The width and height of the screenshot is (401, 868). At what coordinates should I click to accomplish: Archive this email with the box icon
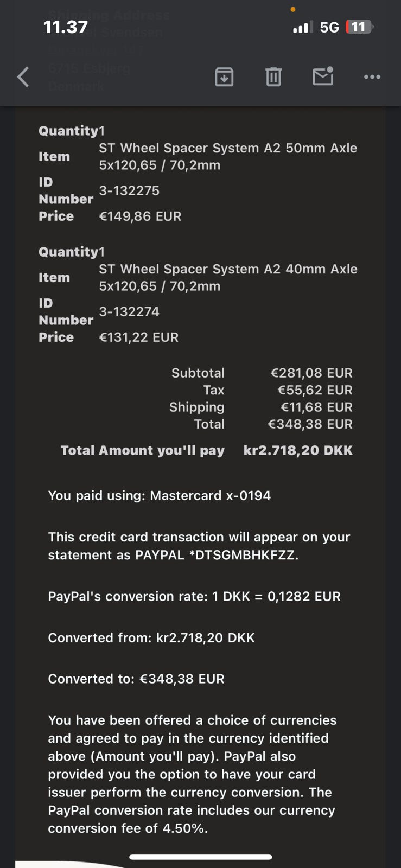(x=224, y=77)
